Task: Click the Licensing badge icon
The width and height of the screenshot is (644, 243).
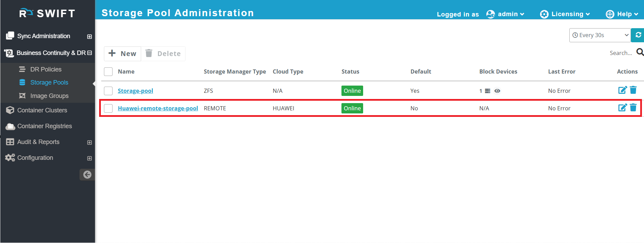Action: [x=544, y=14]
